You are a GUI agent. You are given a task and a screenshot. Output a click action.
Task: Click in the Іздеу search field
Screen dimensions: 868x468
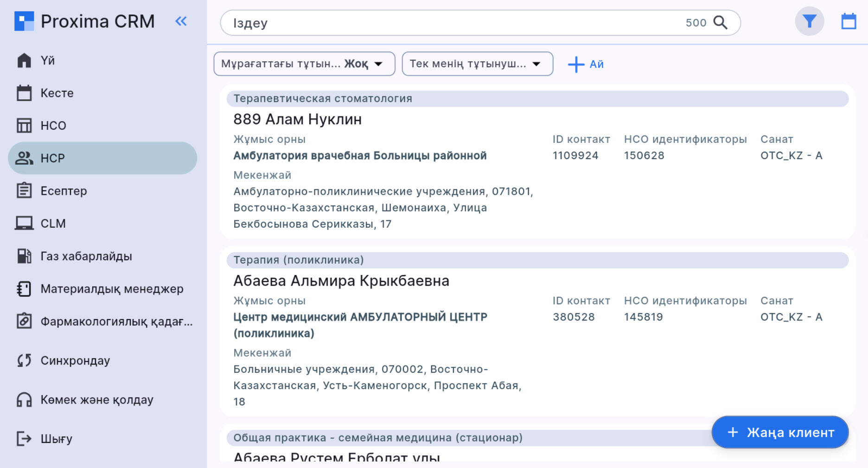click(454, 23)
